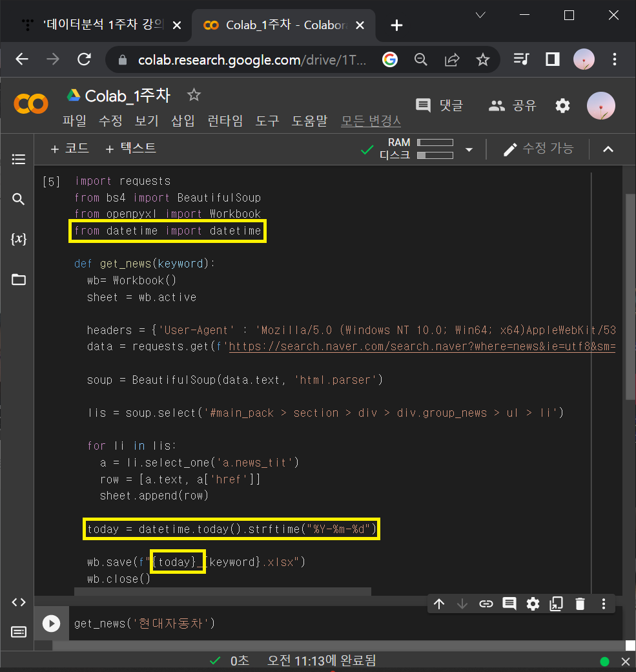
Task: Click the 디스크 usage bar
Action: click(435, 155)
